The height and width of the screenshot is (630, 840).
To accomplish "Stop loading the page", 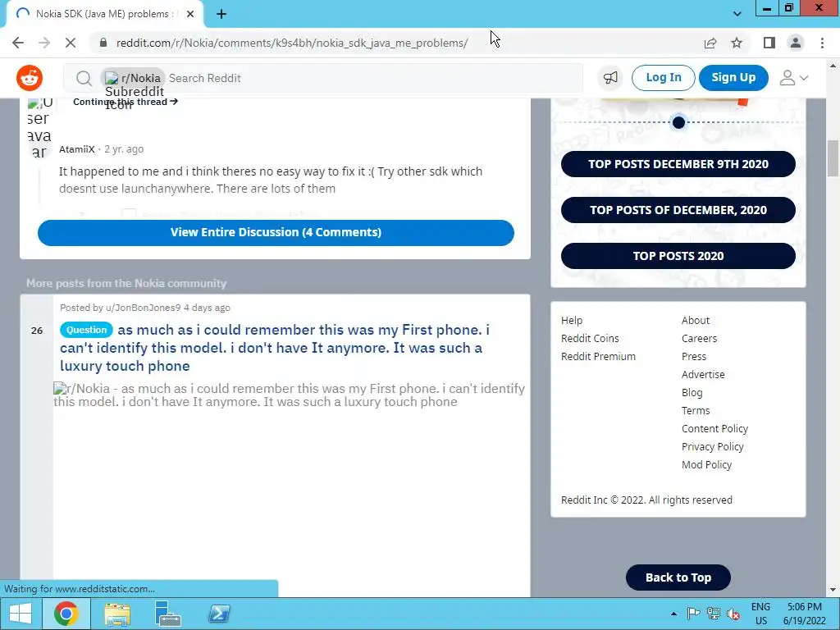I will [x=71, y=43].
